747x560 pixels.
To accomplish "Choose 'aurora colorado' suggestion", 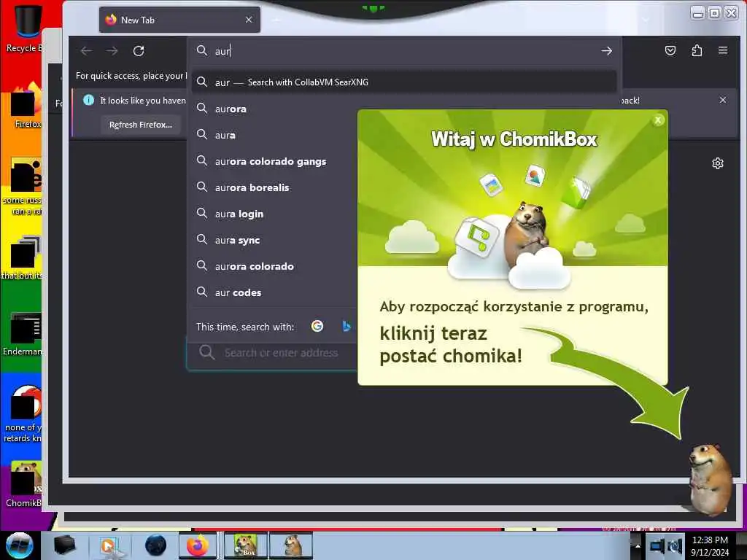I will (255, 266).
